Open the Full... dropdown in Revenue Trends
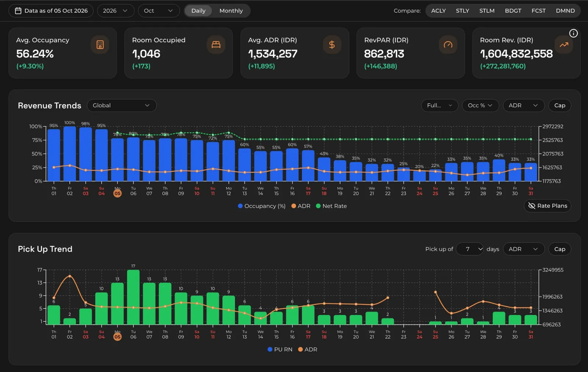 (440, 105)
